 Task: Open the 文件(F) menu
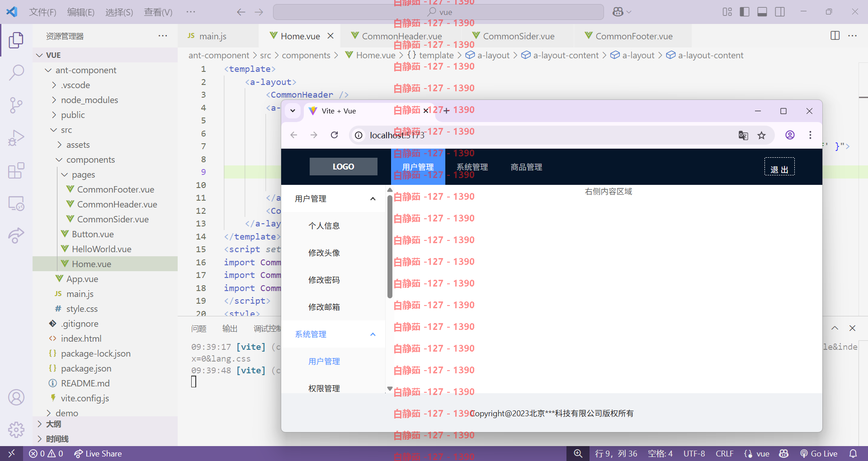[42, 12]
